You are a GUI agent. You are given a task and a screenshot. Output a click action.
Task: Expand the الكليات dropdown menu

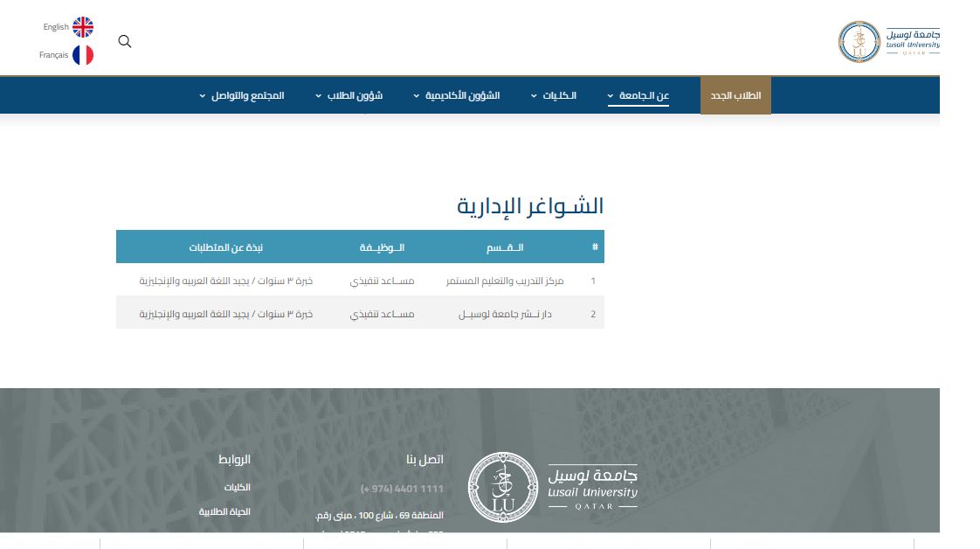(x=560, y=95)
